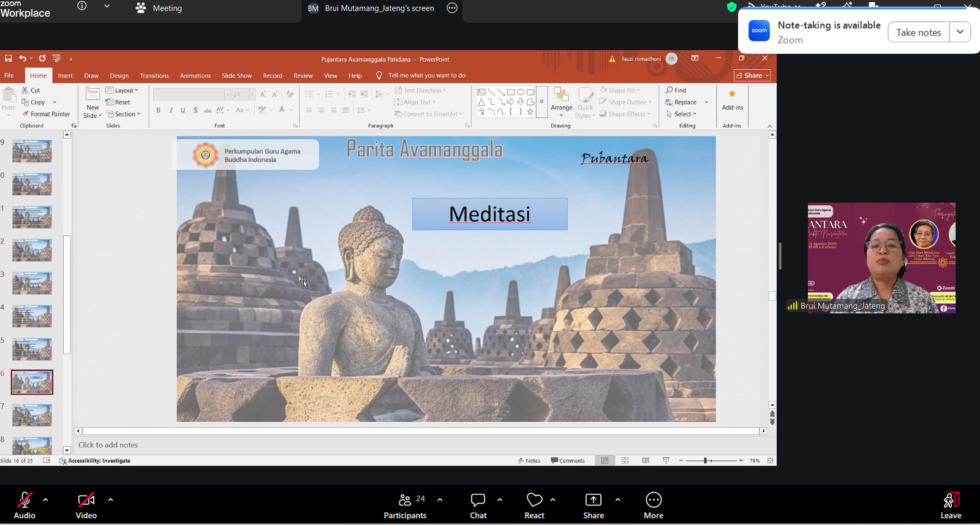Open Zoom Chat panel
Screen dimensions: 980x525
478,506
